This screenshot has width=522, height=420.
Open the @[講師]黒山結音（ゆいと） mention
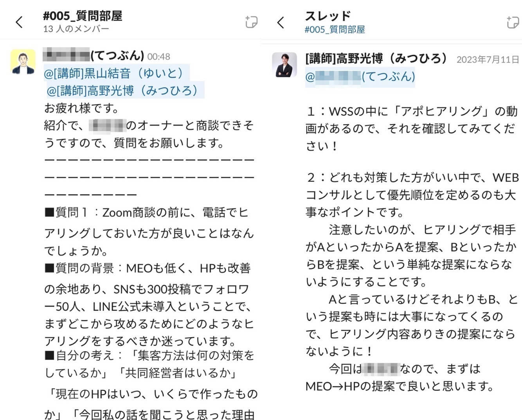(114, 73)
